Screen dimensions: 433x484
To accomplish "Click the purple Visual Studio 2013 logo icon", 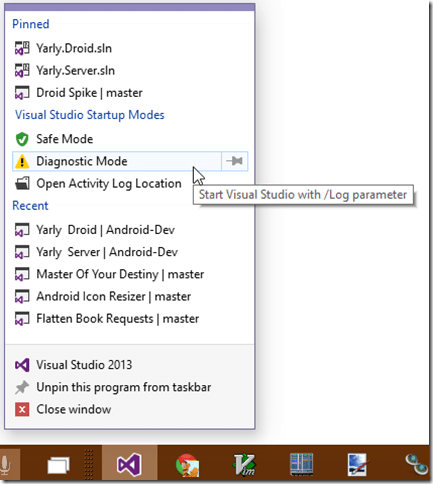I will 22,365.
